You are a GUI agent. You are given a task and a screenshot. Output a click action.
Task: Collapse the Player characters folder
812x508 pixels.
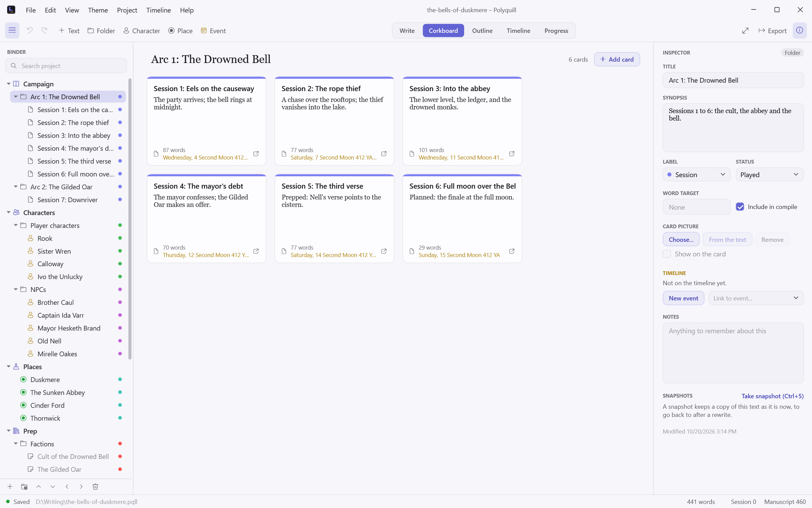(x=16, y=226)
